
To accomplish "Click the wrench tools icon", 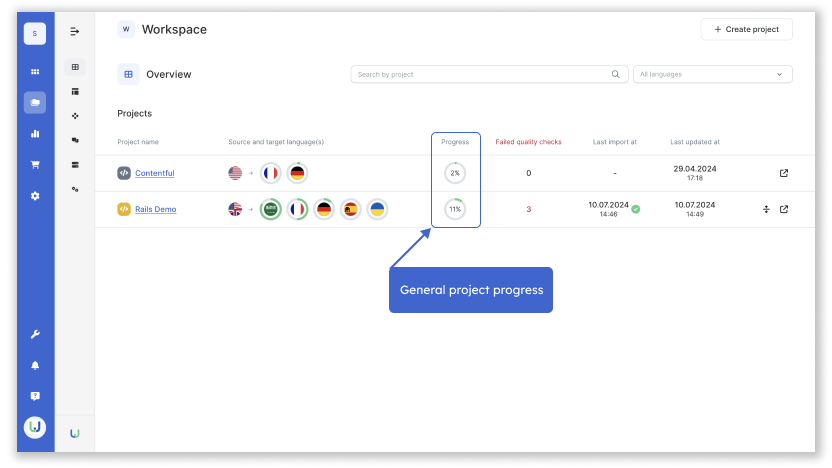I will pyautogui.click(x=35, y=334).
